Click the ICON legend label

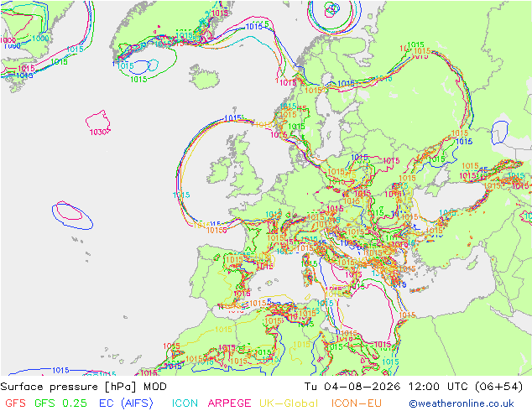pyautogui.click(x=185, y=403)
